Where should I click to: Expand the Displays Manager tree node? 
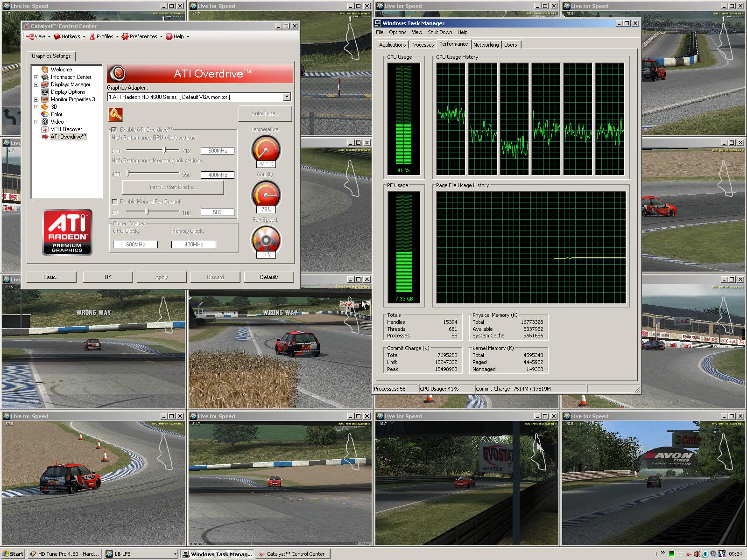[36, 84]
